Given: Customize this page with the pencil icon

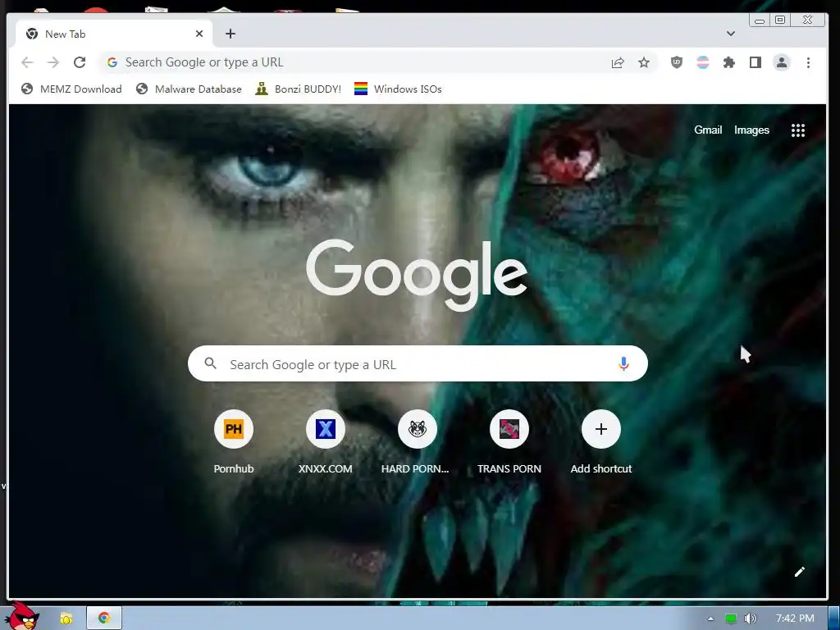Looking at the screenshot, I should click(x=799, y=572).
